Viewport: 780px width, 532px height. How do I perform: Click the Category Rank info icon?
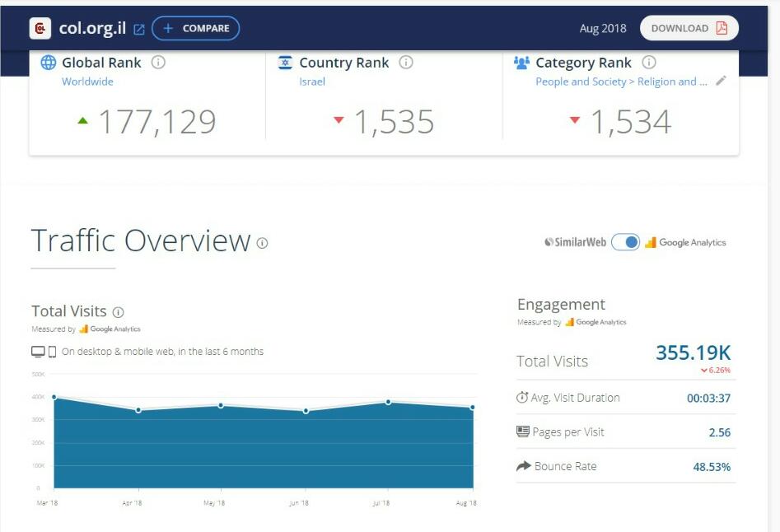click(649, 63)
